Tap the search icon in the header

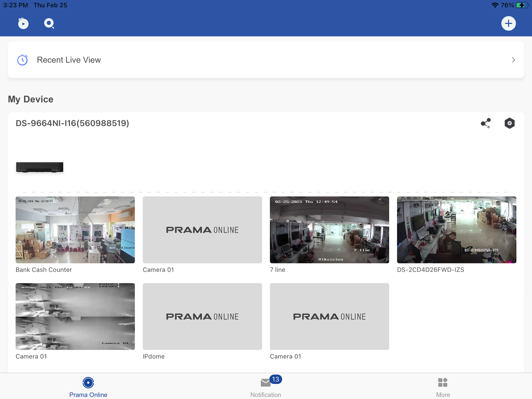coord(49,24)
